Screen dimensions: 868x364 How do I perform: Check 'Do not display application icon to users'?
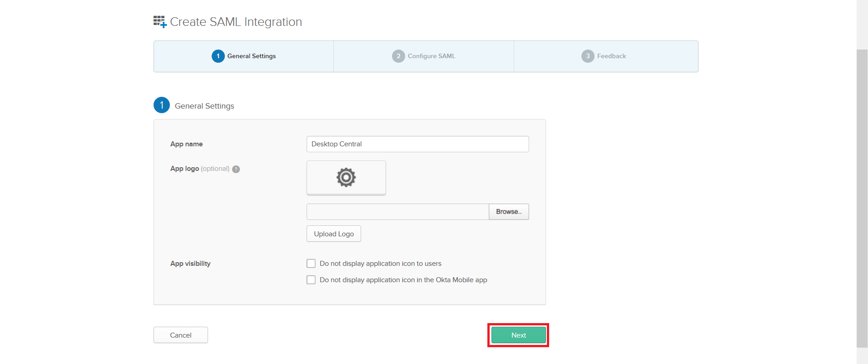pos(311,264)
